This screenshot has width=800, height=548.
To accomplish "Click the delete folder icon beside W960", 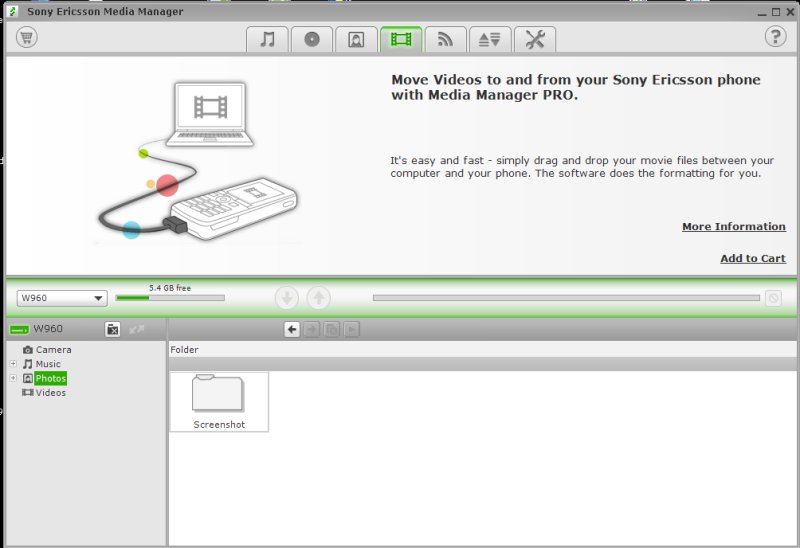I will pyautogui.click(x=113, y=330).
